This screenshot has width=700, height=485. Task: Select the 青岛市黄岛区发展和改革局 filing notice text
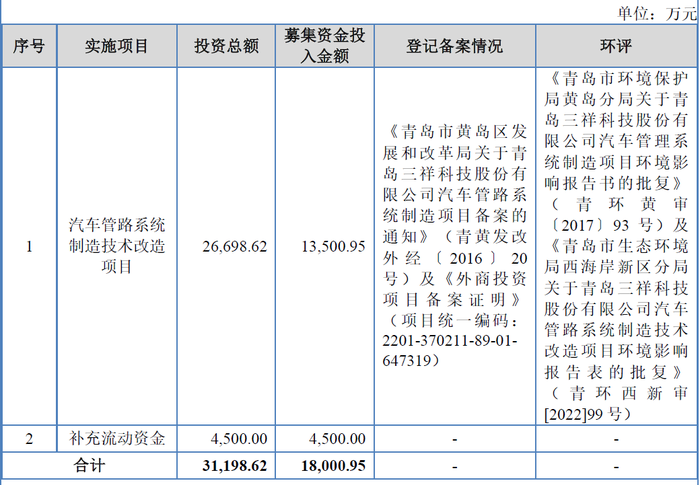pos(454,246)
